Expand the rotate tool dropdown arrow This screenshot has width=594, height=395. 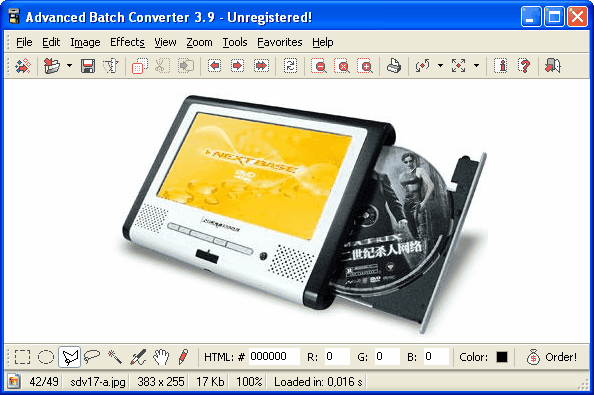(x=440, y=66)
